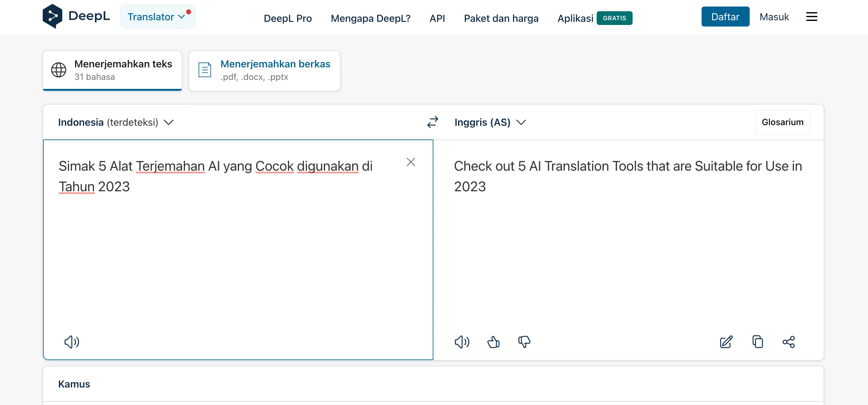The image size is (868, 405).
Task: Play audio of the Indonesian source text
Action: click(72, 342)
